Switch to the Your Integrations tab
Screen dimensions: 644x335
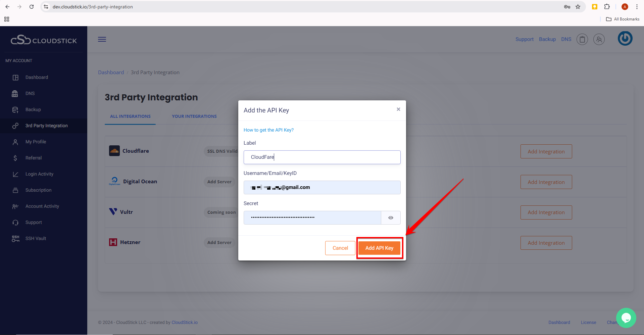[x=194, y=116]
